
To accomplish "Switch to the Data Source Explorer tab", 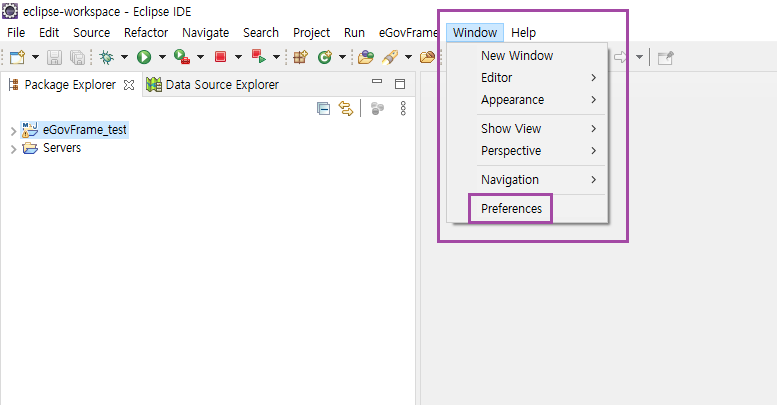I will [x=222, y=85].
